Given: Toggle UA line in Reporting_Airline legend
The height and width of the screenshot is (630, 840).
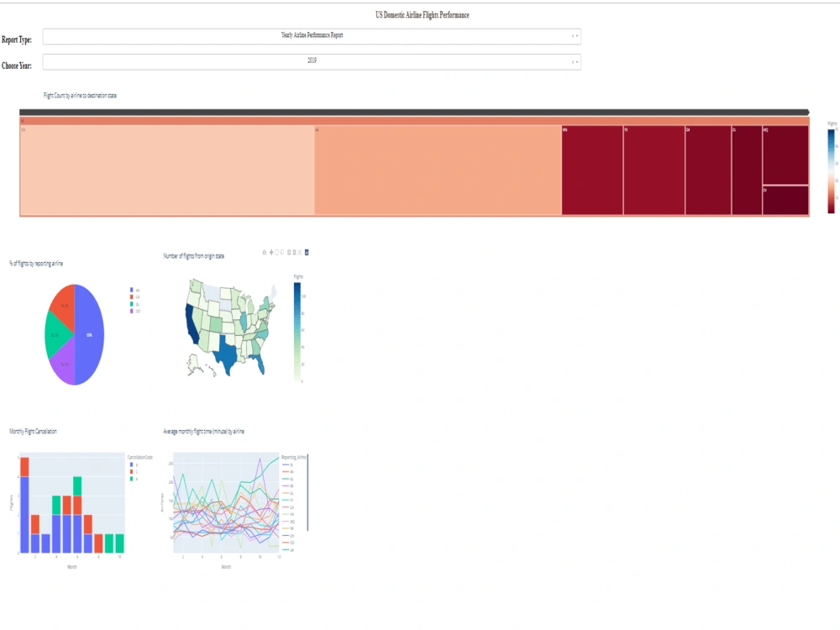Looking at the screenshot, I should pyautogui.click(x=288, y=549).
